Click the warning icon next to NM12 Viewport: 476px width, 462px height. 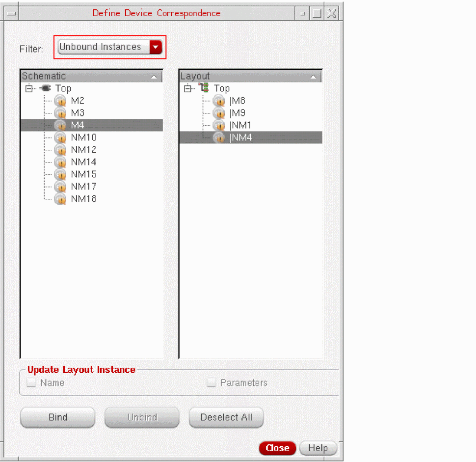pos(60,150)
